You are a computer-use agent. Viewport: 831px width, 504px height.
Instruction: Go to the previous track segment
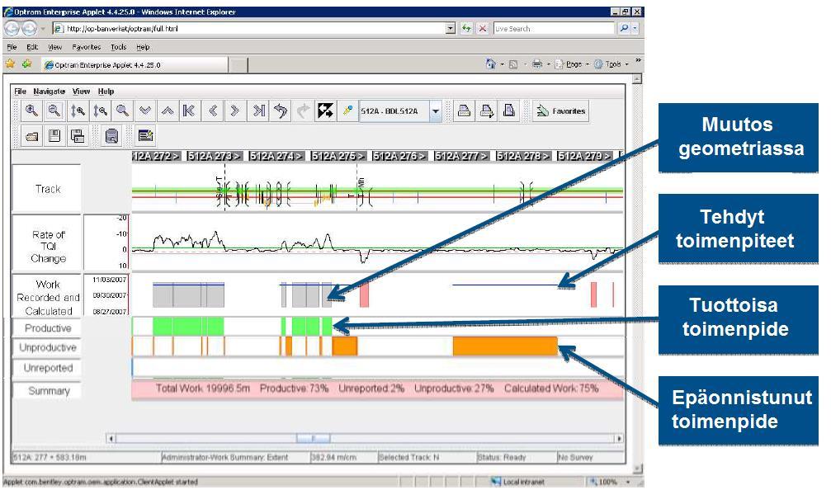(213, 111)
